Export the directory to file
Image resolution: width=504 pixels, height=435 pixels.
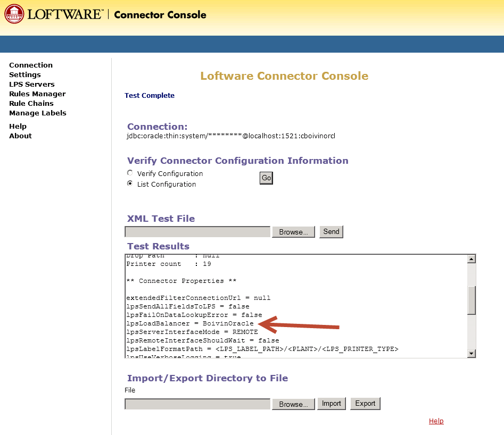pos(365,403)
